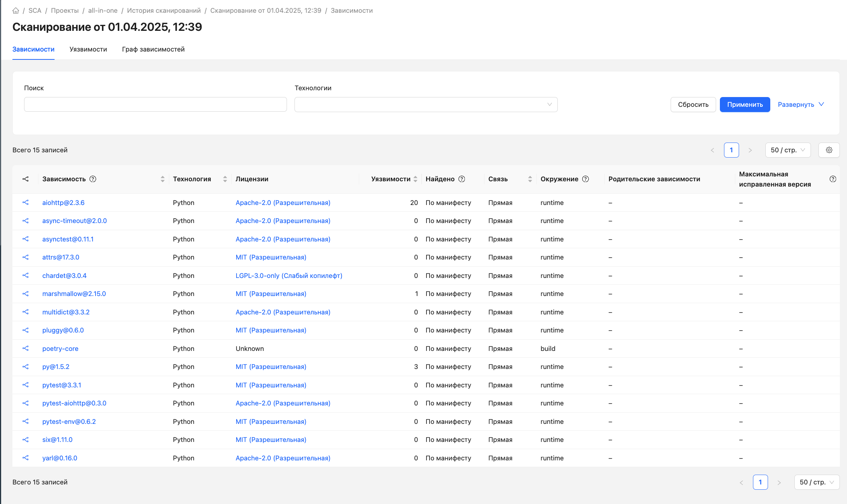847x504 pixels.
Task: Select page 1 in bottom pagination
Action: coord(760,482)
